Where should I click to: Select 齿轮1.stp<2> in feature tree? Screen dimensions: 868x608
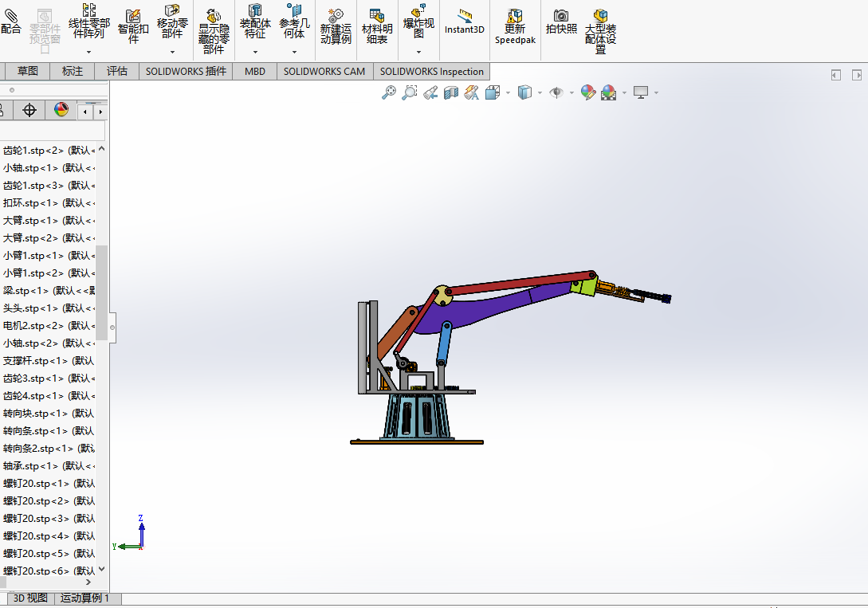point(49,151)
